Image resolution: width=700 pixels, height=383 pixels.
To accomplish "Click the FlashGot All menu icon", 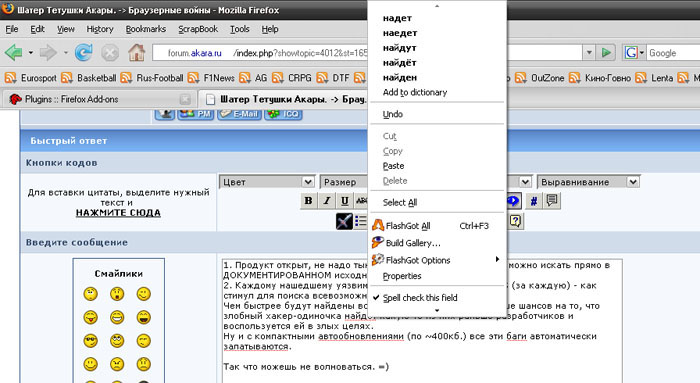I will (378, 225).
